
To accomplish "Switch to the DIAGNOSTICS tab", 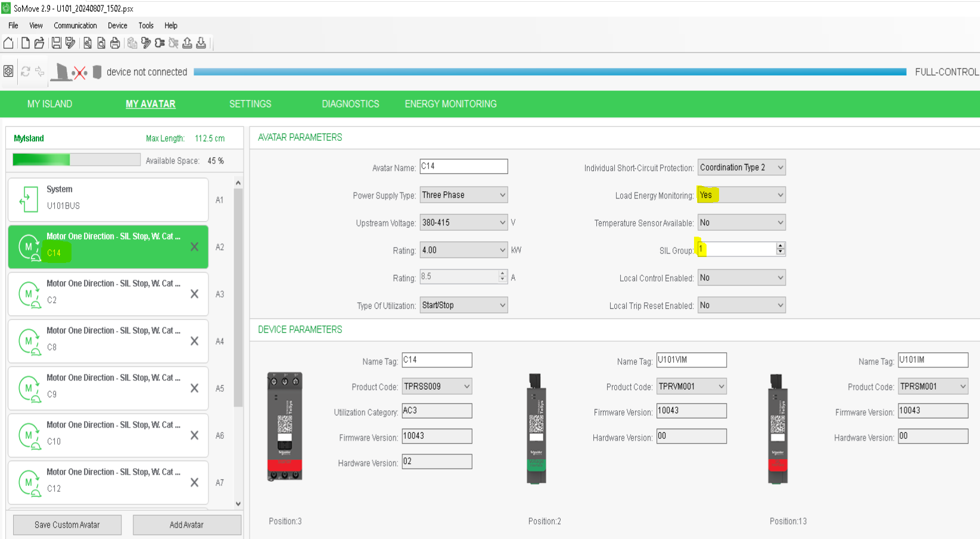I will [x=350, y=104].
